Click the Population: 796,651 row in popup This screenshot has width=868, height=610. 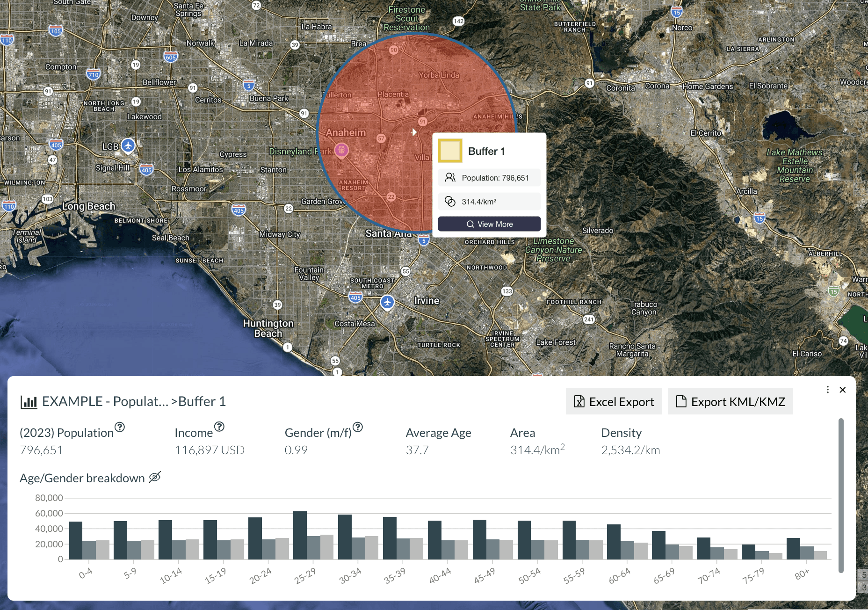489,178
